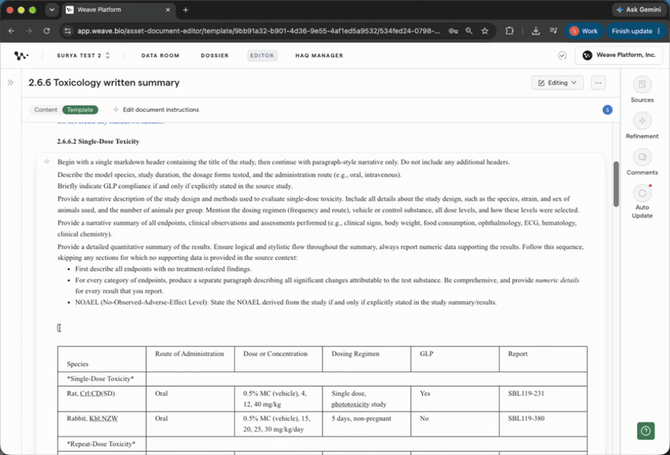This screenshot has width=670, height=455.
Task: Open the Comments panel icon
Action: 642,157
